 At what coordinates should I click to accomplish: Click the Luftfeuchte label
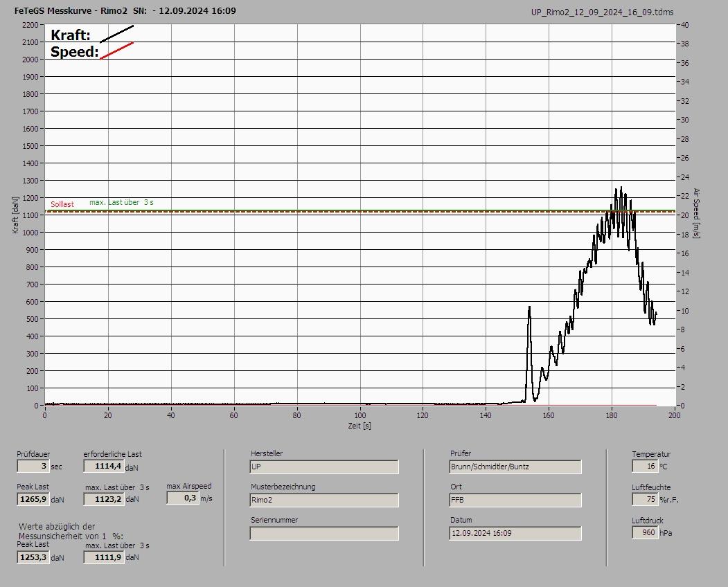[x=651, y=487]
